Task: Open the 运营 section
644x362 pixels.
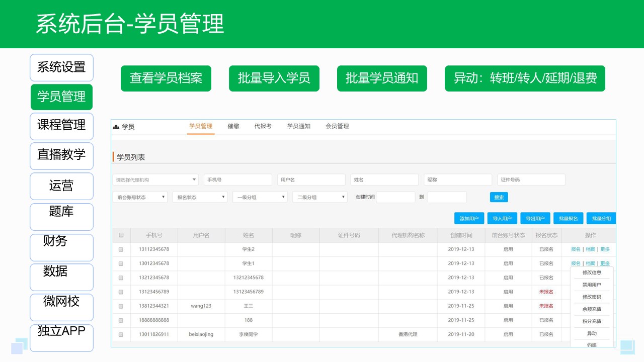Action: point(61,186)
